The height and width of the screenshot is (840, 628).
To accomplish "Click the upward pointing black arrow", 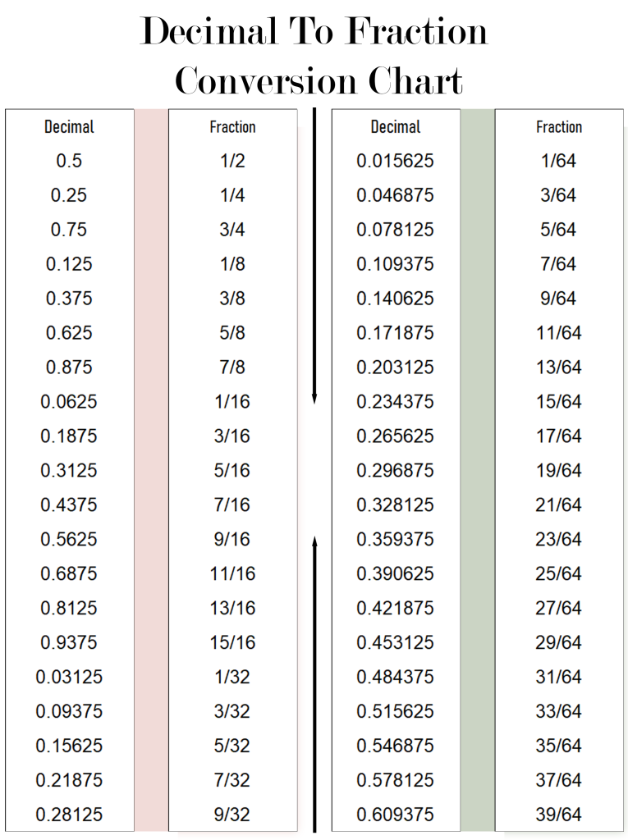I will pyautogui.click(x=314, y=684).
